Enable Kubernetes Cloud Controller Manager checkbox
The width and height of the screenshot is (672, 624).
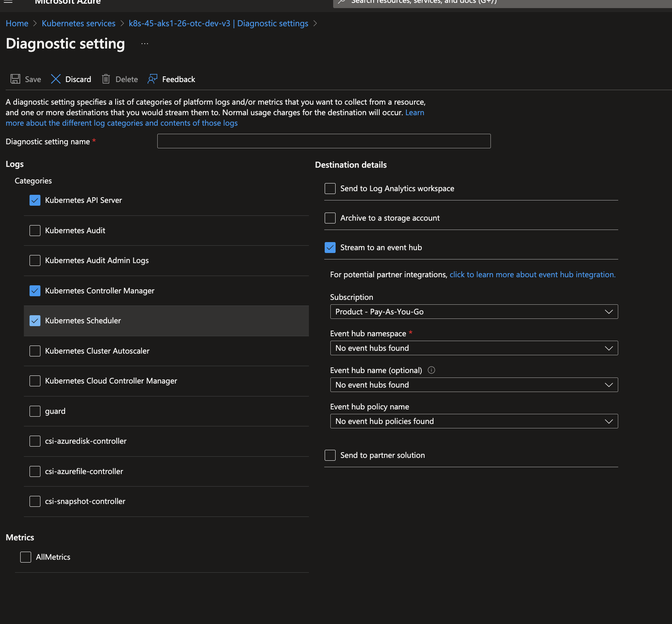click(35, 381)
